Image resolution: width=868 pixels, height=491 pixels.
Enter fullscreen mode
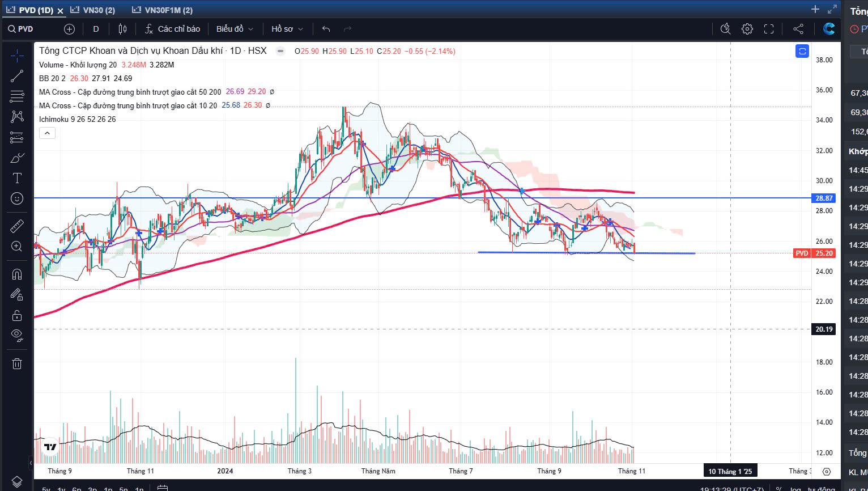tap(769, 29)
